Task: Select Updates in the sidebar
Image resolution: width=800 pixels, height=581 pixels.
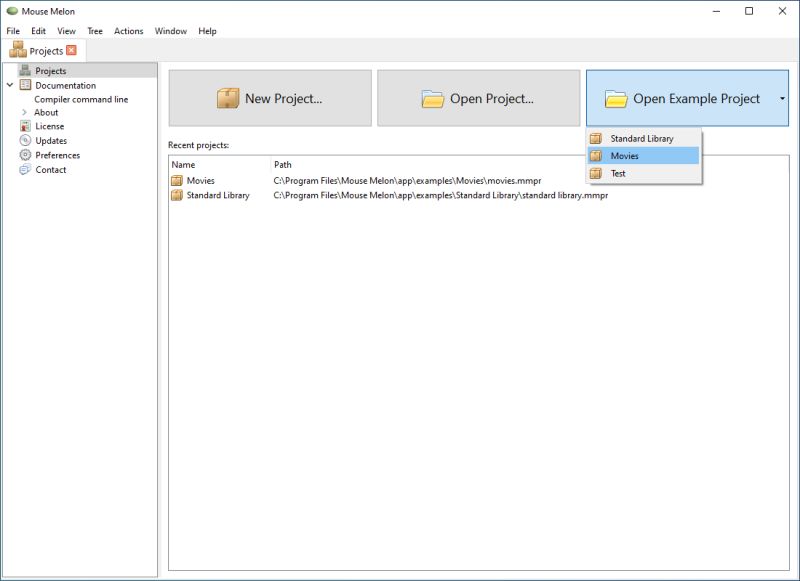Action: tap(51, 140)
